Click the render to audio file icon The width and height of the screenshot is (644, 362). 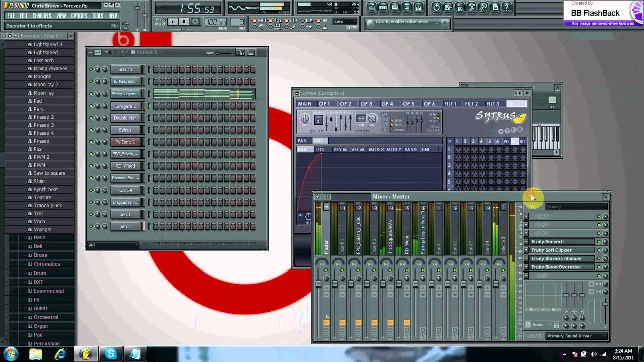pyautogui.click(x=460, y=7)
